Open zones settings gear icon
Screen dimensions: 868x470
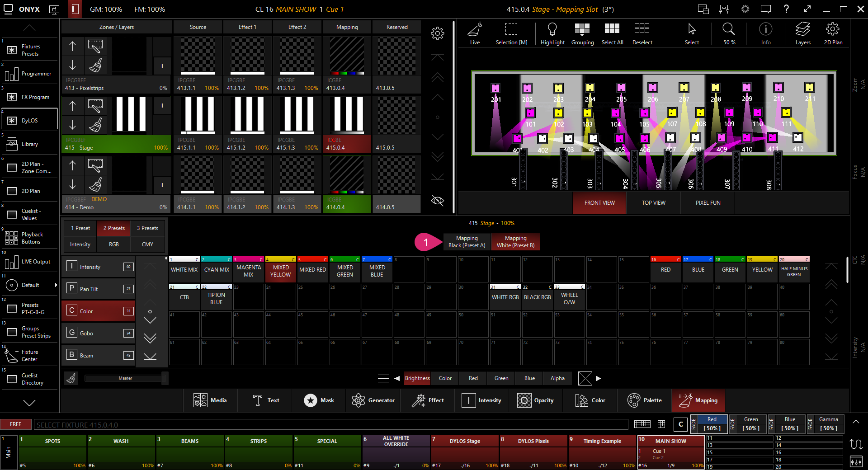(x=437, y=33)
